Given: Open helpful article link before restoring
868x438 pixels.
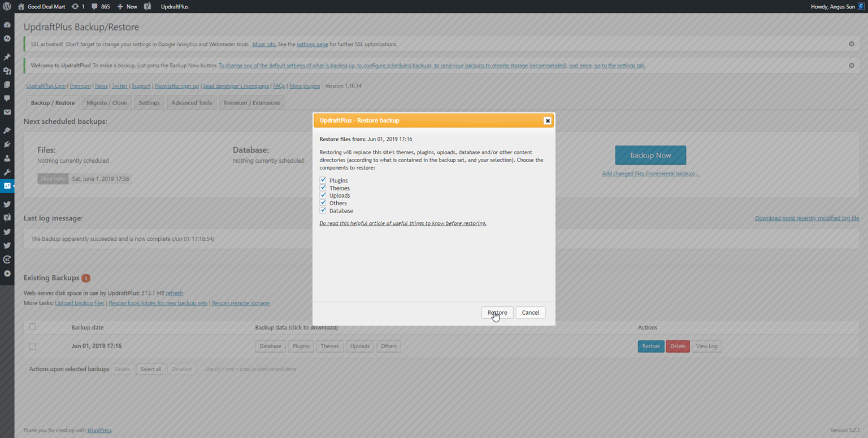Looking at the screenshot, I should [x=403, y=223].
